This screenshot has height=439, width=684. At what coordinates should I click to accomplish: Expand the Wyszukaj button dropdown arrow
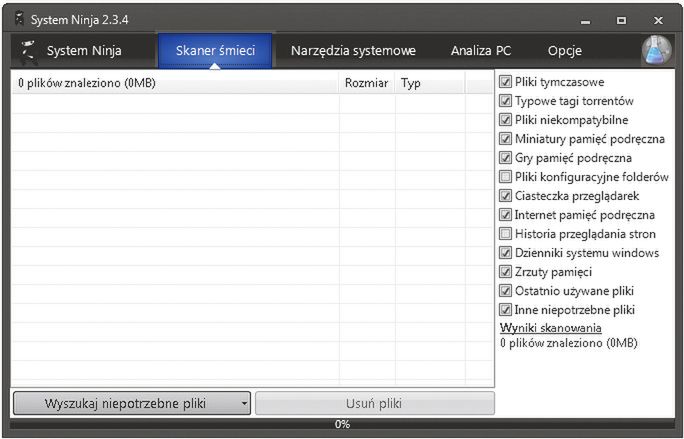pos(245,403)
